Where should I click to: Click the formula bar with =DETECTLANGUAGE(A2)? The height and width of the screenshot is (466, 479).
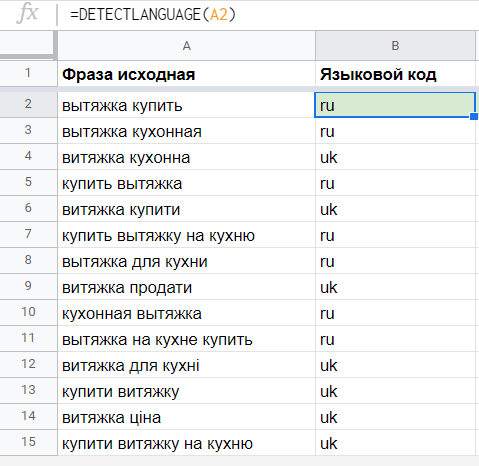tap(269, 15)
